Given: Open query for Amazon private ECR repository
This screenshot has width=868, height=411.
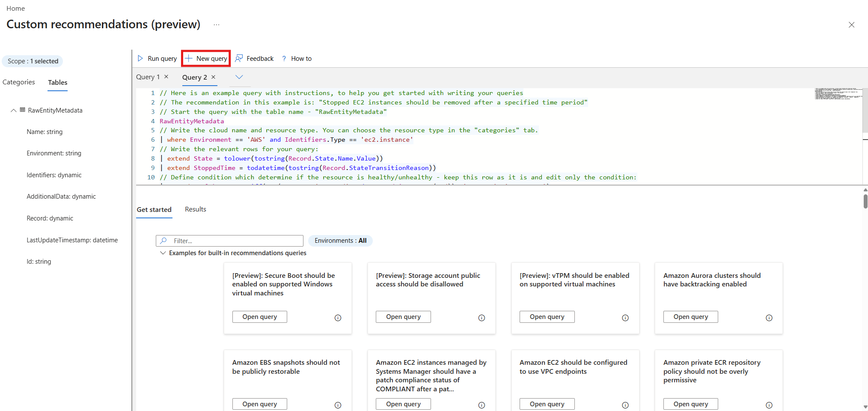Looking at the screenshot, I should click(x=691, y=404).
